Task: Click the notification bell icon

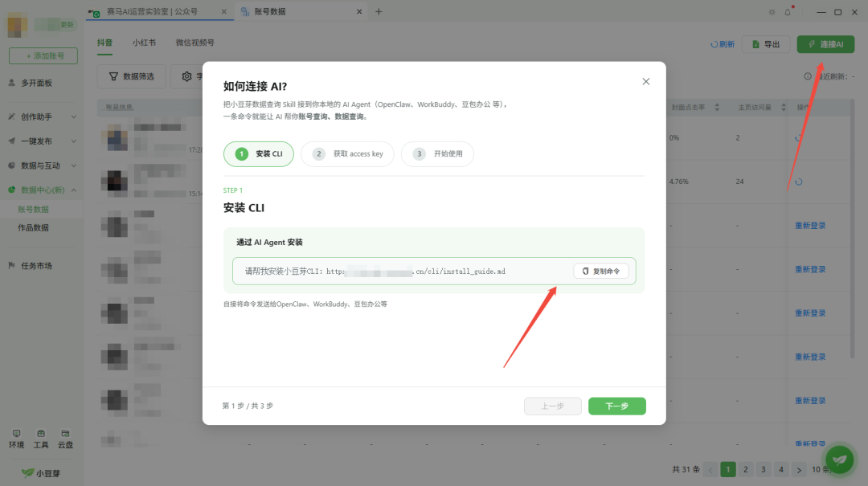Action: [x=788, y=11]
